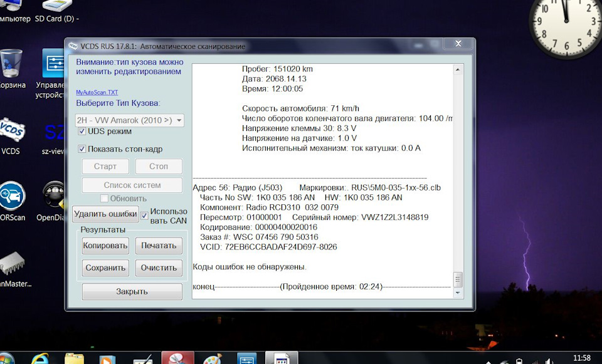Click the Копировать results button
Viewport: 602px width, 364px height.
tap(105, 246)
